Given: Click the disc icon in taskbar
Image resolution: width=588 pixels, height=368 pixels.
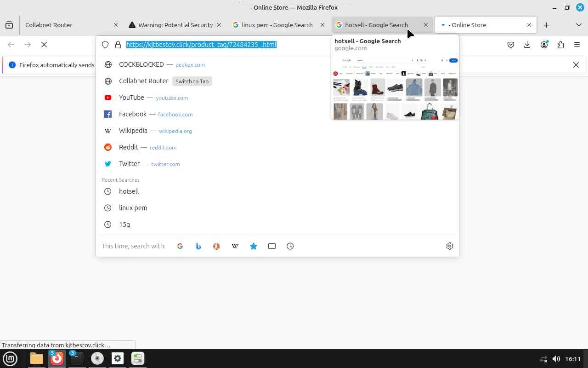Looking at the screenshot, I should tap(97, 358).
